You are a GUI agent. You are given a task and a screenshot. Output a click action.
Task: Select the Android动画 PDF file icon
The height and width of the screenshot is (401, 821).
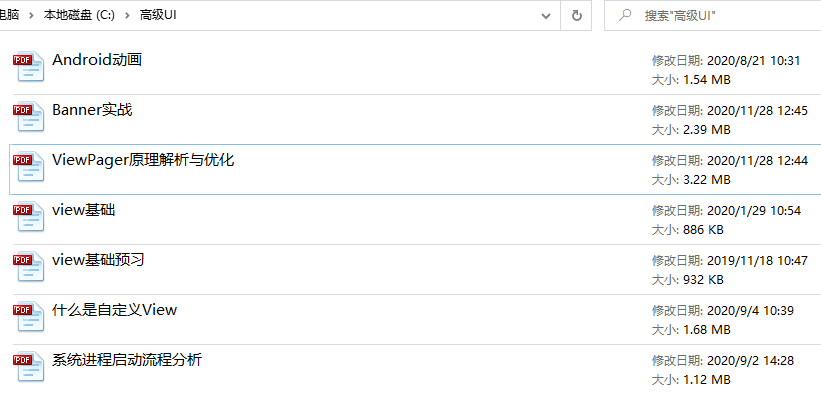pos(29,66)
